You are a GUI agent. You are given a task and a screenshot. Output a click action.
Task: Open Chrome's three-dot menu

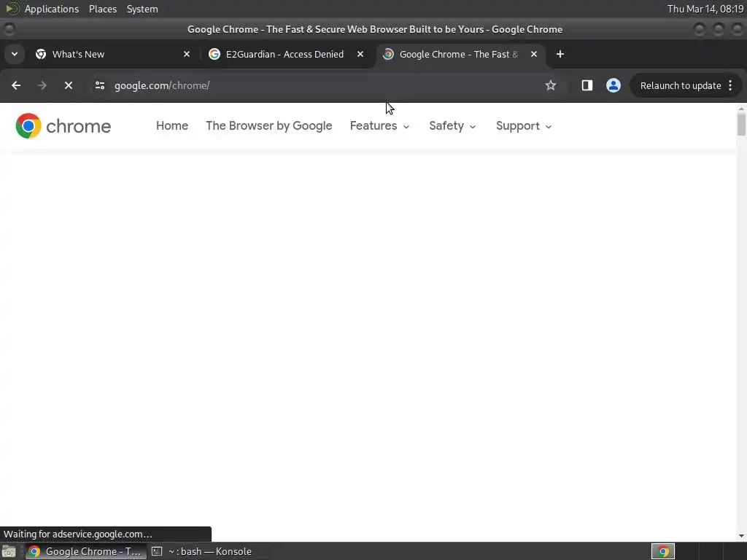(x=730, y=86)
